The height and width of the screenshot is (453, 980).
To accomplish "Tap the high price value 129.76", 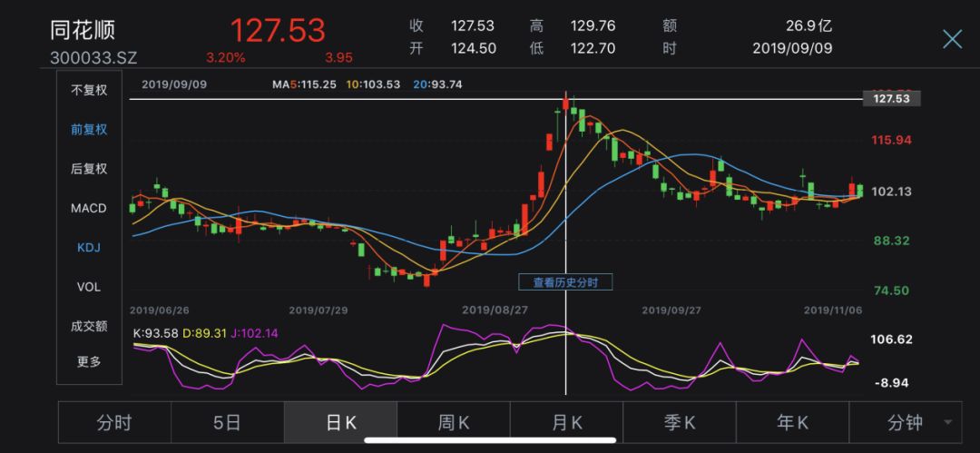I will pyautogui.click(x=593, y=25).
